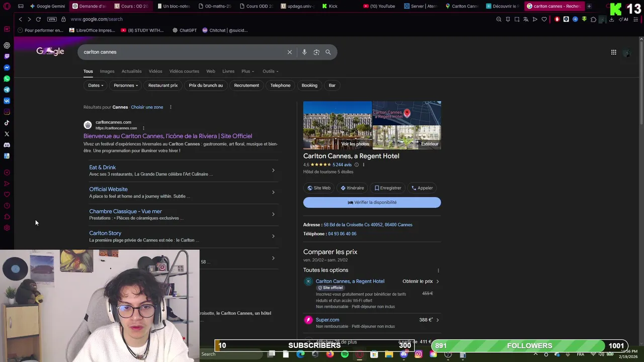Expand the Eat & Drink sitelink arrow
This screenshot has width=644, height=362.
[x=273, y=170]
